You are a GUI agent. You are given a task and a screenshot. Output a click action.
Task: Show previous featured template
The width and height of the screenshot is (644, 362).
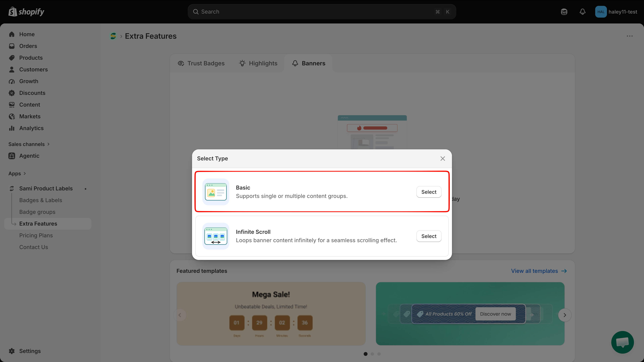pos(180,315)
